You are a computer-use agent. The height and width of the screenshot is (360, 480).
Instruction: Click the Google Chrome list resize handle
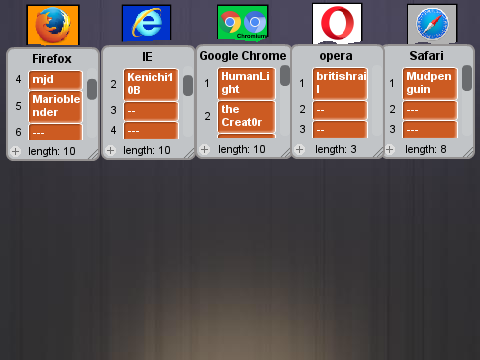(286, 153)
